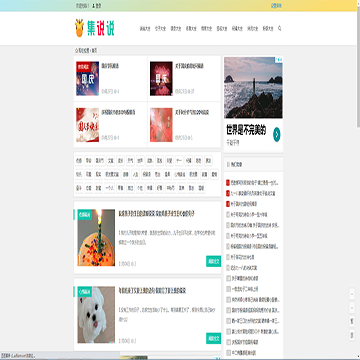Open the first item in the navigation menu
This screenshot has height=360, width=360.
point(145,29)
